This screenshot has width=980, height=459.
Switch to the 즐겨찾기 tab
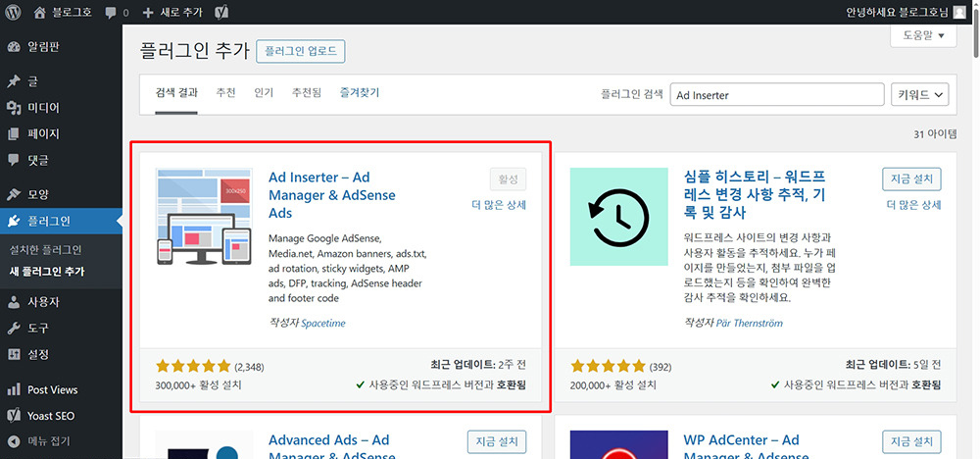360,92
